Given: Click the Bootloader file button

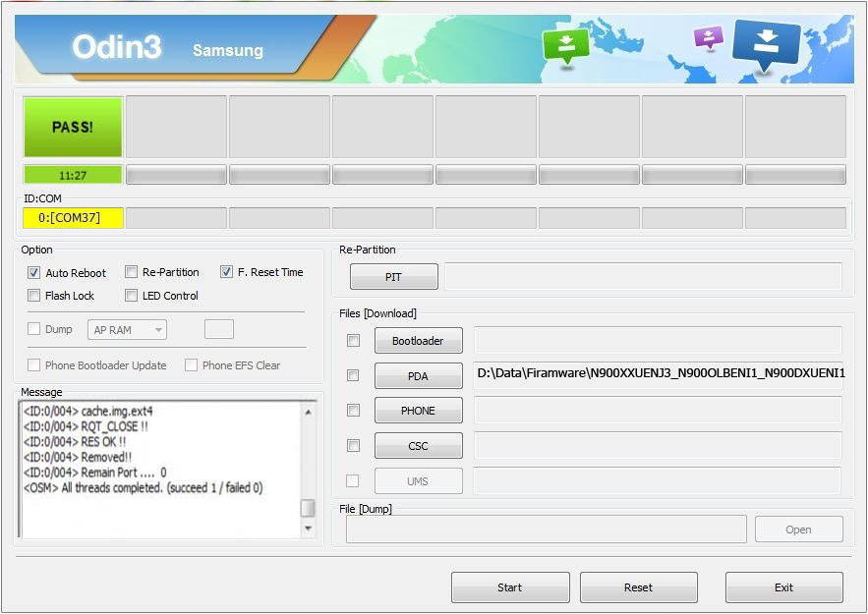Looking at the screenshot, I should point(419,341).
